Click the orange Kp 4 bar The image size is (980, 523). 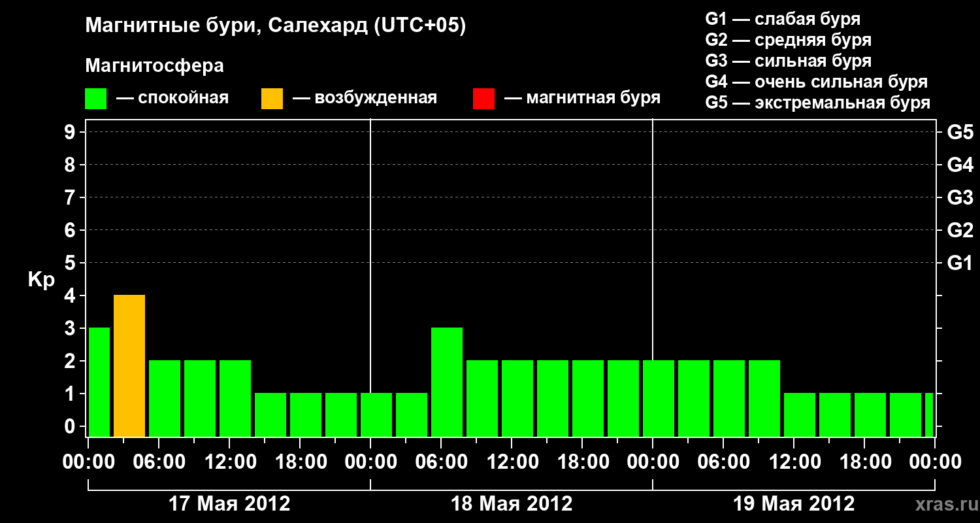point(129,366)
